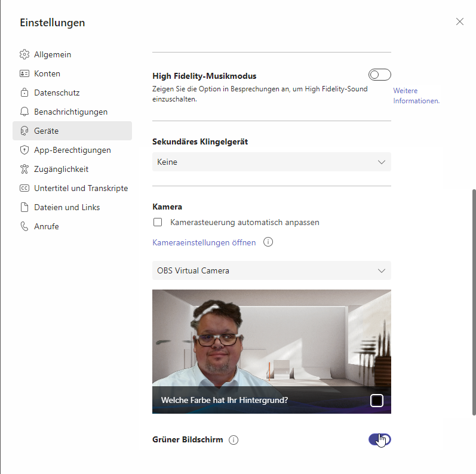Viewport: 476px width, 474px height.
Task: Show info icon next to Grüner Bildschirm
Action: tap(234, 440)
